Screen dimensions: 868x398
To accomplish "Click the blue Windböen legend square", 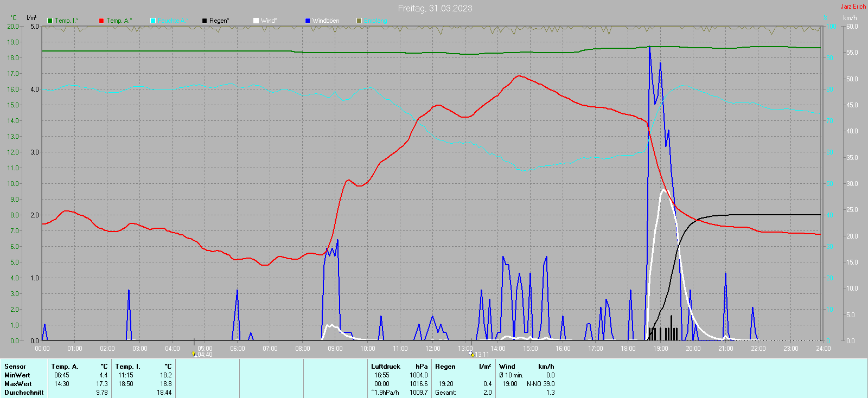I will (308, 21).
